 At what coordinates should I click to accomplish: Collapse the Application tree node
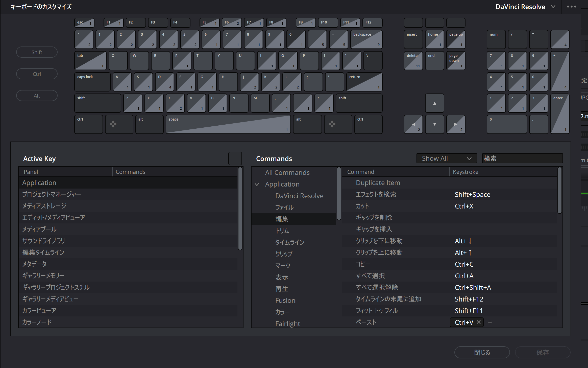point(257,184)
